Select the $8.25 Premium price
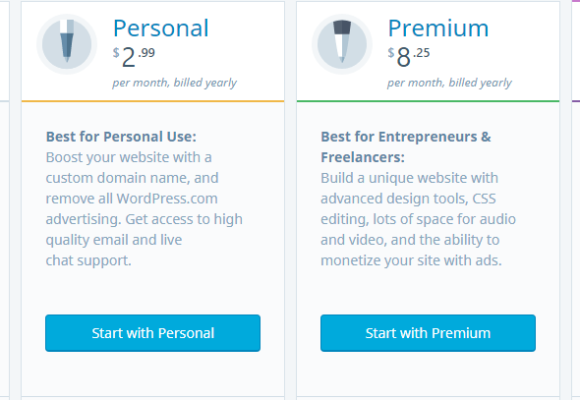580x400 pixels. (x=409, y=57)
